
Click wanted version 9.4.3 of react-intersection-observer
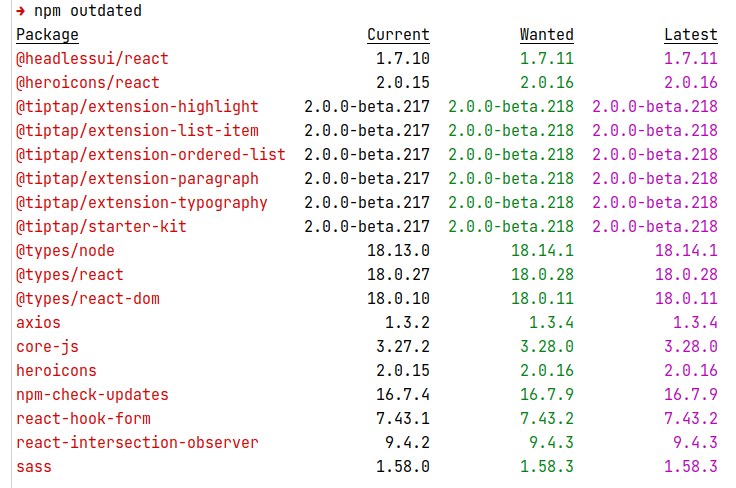click(552, 442)
